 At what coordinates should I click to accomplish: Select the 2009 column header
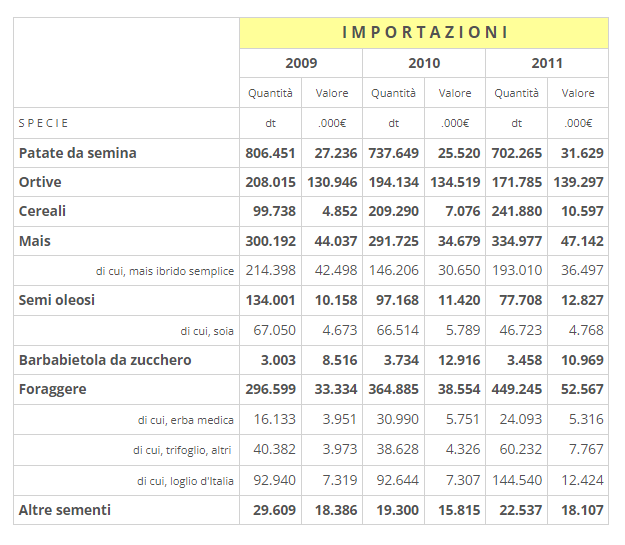(x=301, y=63)
